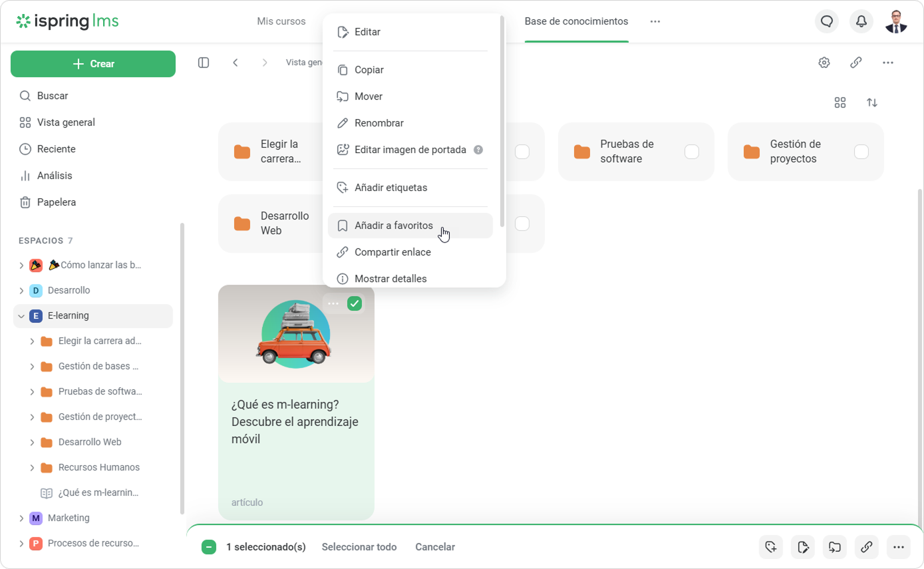Open the chat messages icon
The width and height of the screenshot is (924, 569).
tap(827, 21)
